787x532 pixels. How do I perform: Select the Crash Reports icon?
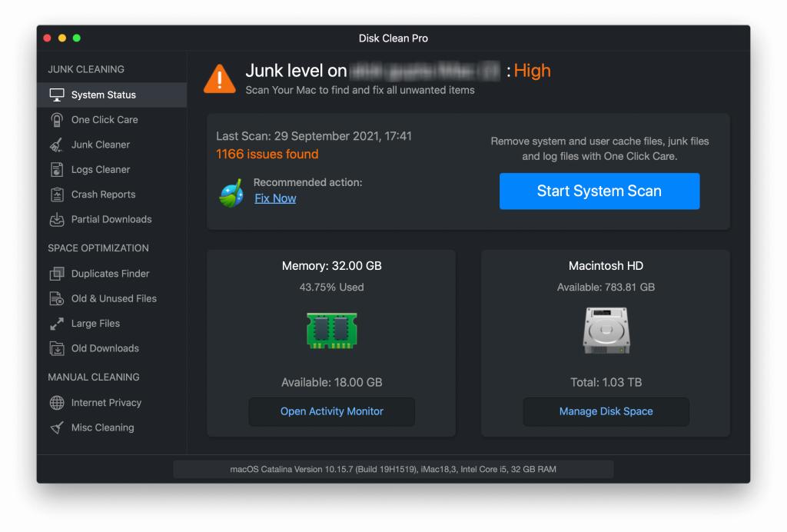point(56,194)
